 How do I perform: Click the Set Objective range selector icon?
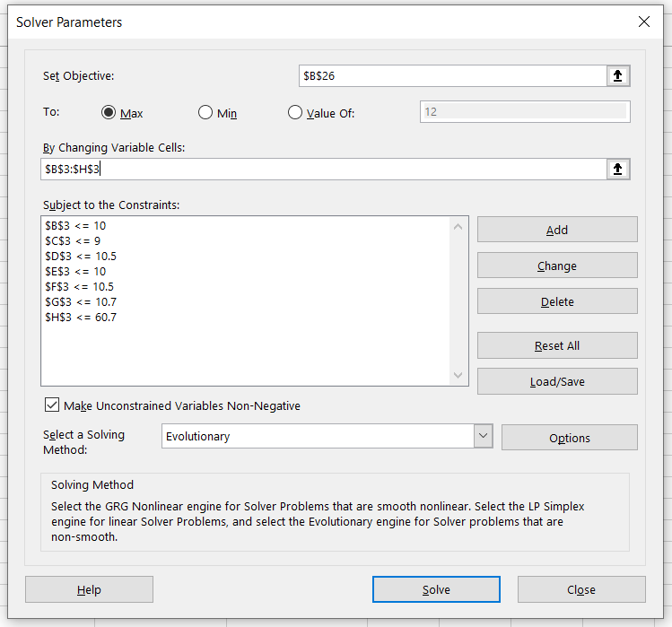click(617, 76)
